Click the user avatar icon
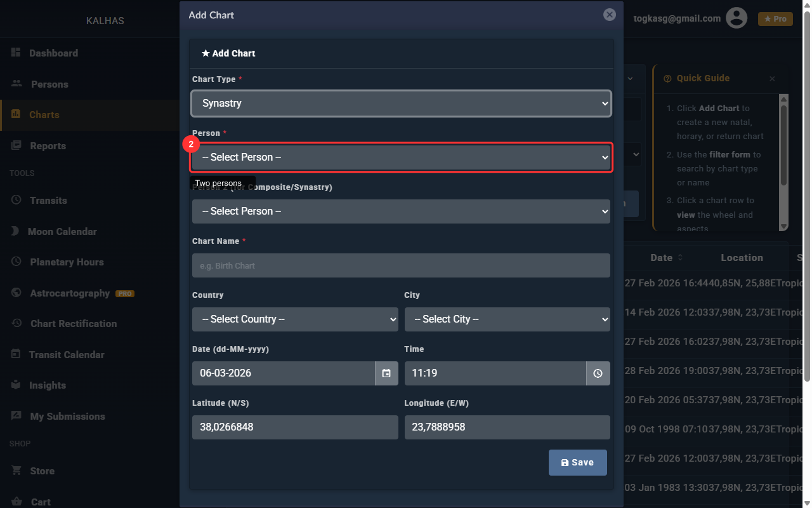Image resolution: width=812 pixels, height=508 pixels. (736, 18)
